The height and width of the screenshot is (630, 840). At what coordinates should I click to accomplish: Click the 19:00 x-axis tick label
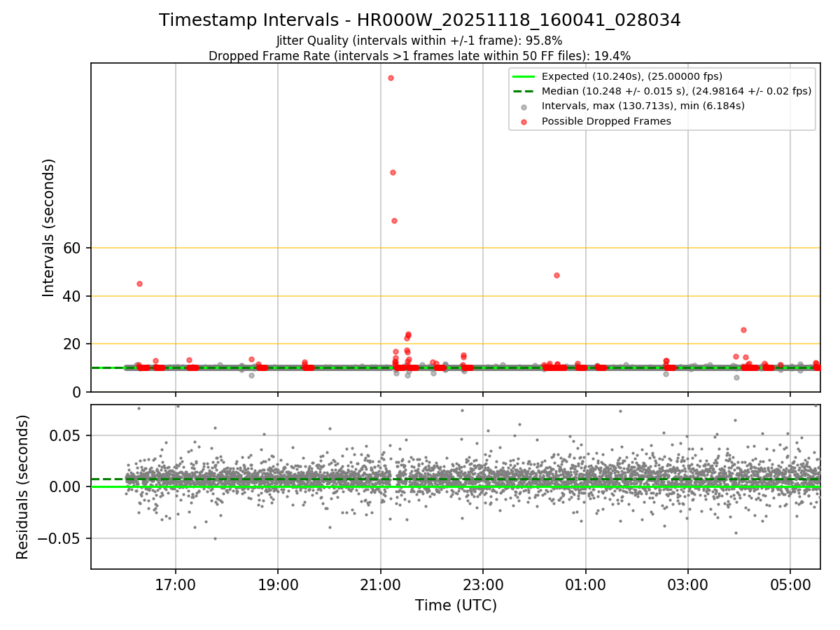point(278,584)
